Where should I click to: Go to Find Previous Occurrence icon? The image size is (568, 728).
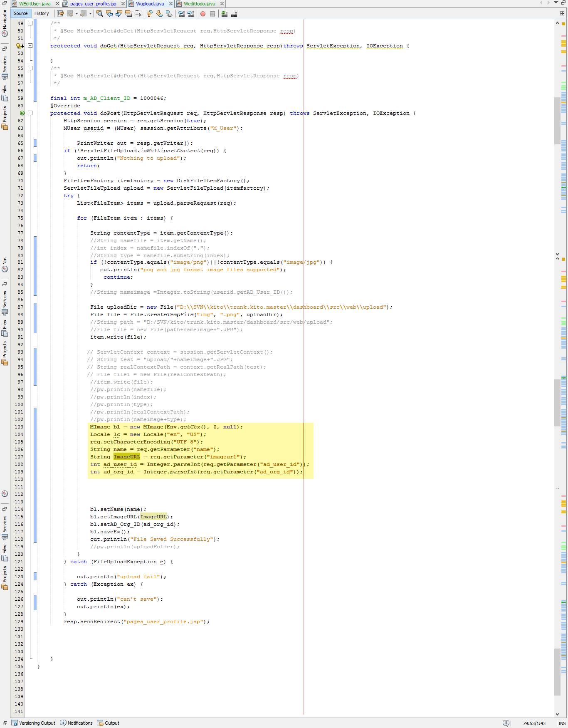pos(109,13)
